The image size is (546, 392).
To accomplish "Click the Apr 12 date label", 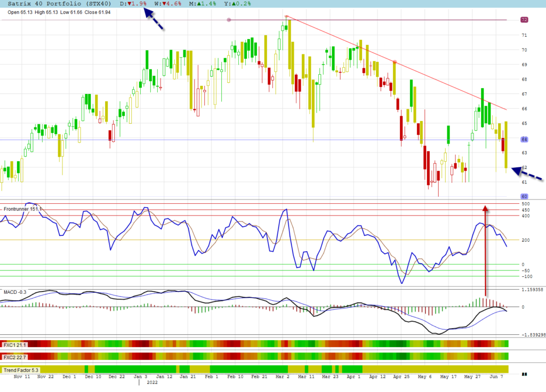I will (378, 377).
